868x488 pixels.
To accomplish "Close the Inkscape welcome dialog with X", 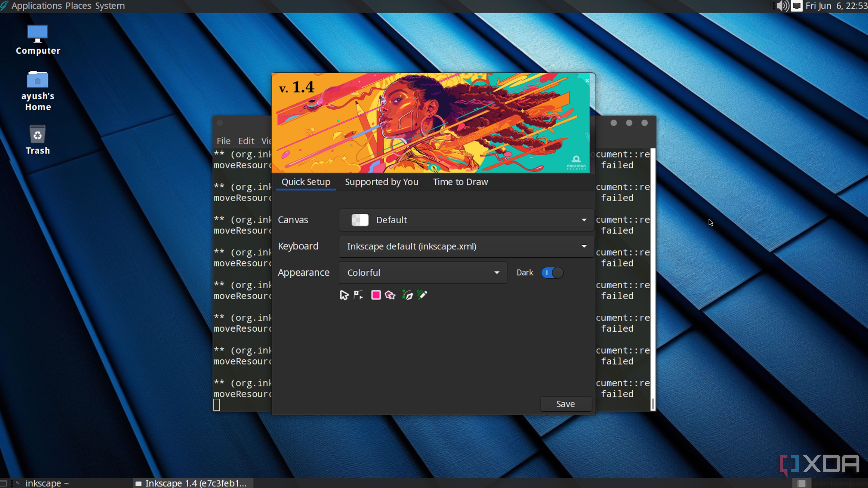I will 587,80.
